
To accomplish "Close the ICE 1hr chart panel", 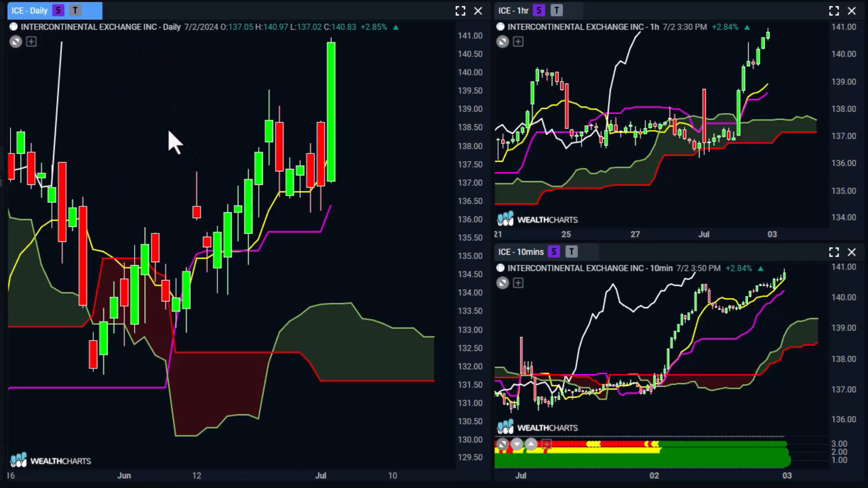I will 852,11.
